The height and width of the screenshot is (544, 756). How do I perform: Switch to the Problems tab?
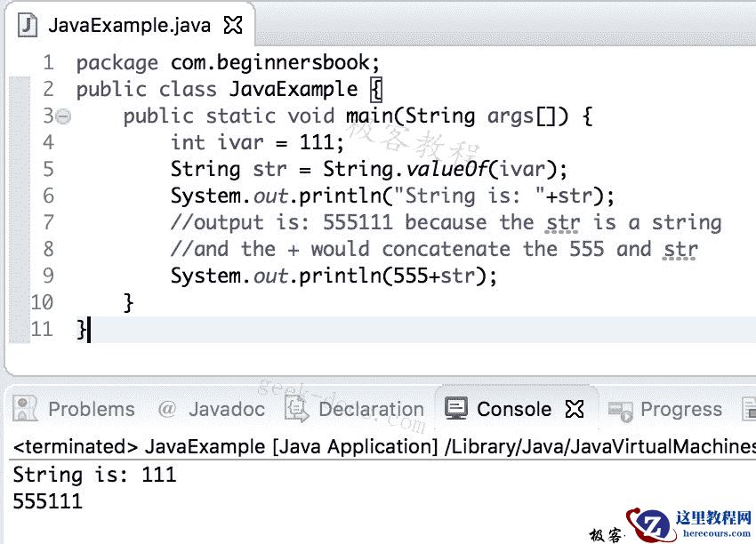click(92, 409)
